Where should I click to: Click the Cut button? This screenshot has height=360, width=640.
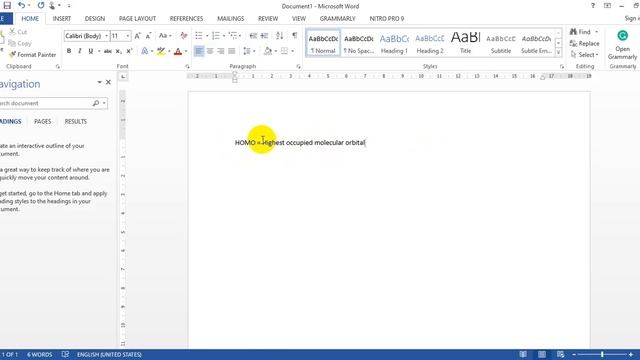[x=18, y=32]
